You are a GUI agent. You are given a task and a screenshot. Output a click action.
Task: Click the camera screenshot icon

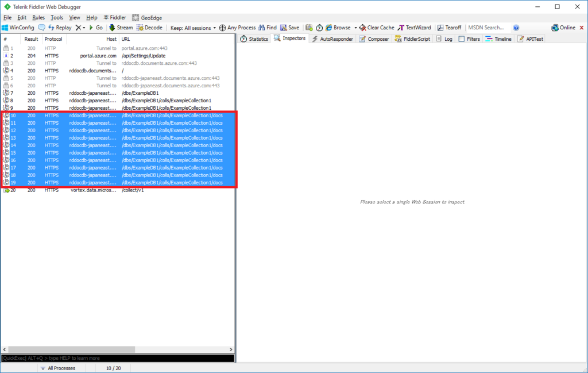click(x=309, y=28)
